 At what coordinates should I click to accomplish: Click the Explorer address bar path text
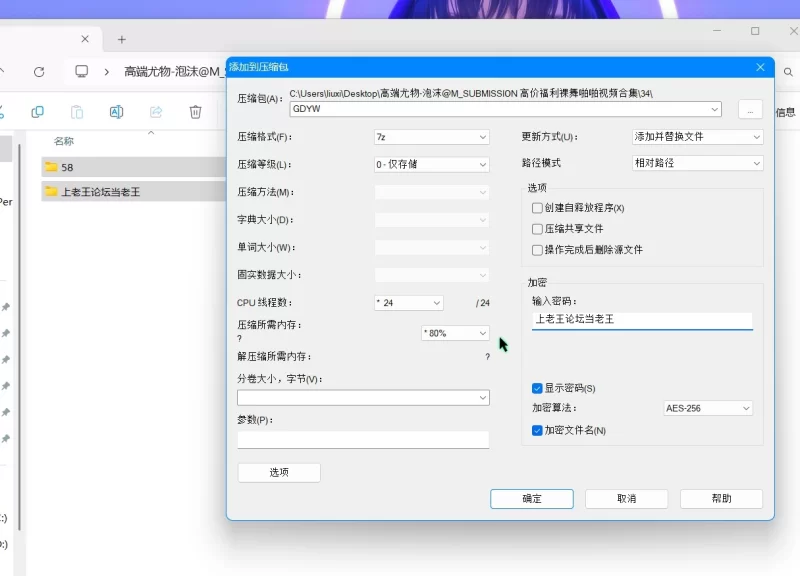pos(173,71)
